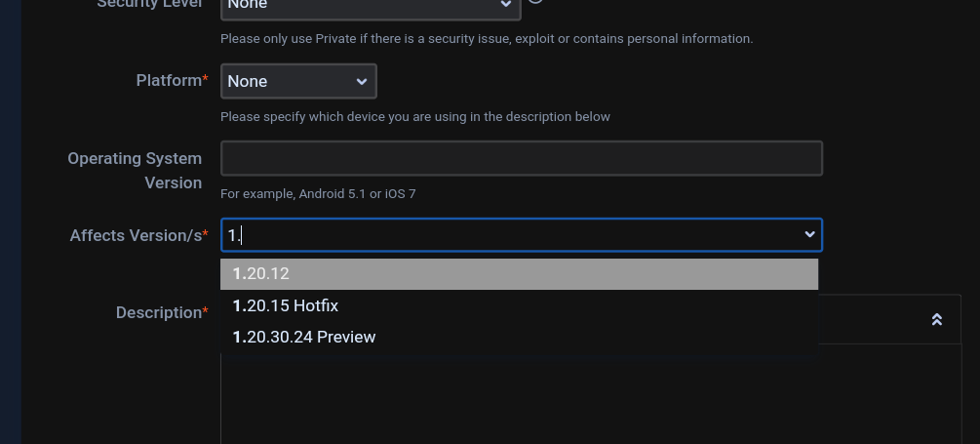Screen dimensions: 980x444
Task: Click the Affects Version/s label
Action: pyautogui.click(x=137, y=235)
